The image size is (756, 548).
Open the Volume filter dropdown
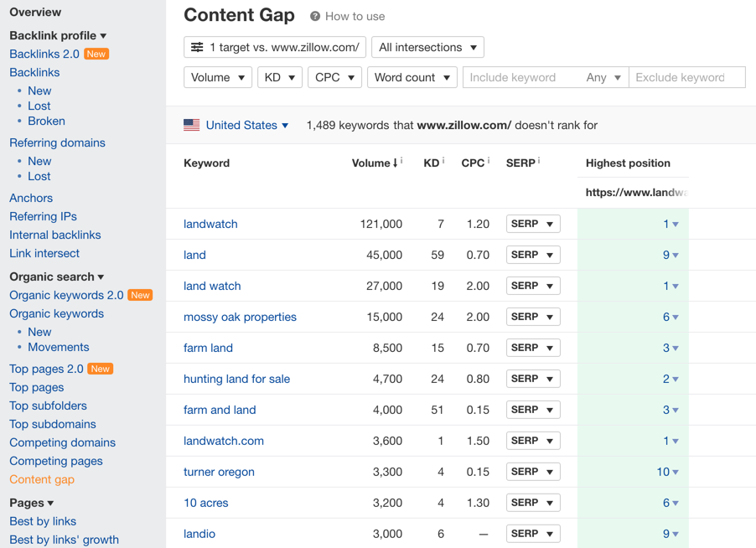coord(218,77)
